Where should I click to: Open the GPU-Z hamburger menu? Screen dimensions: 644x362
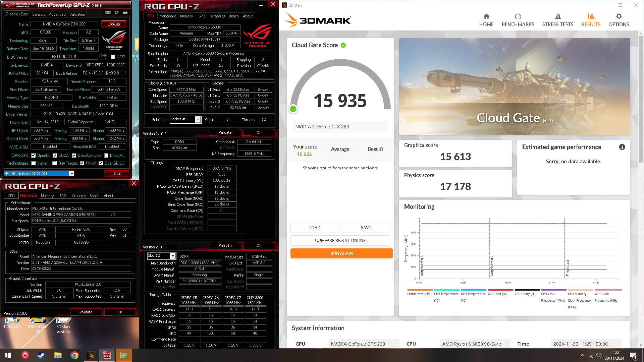[x=125, y=12]
